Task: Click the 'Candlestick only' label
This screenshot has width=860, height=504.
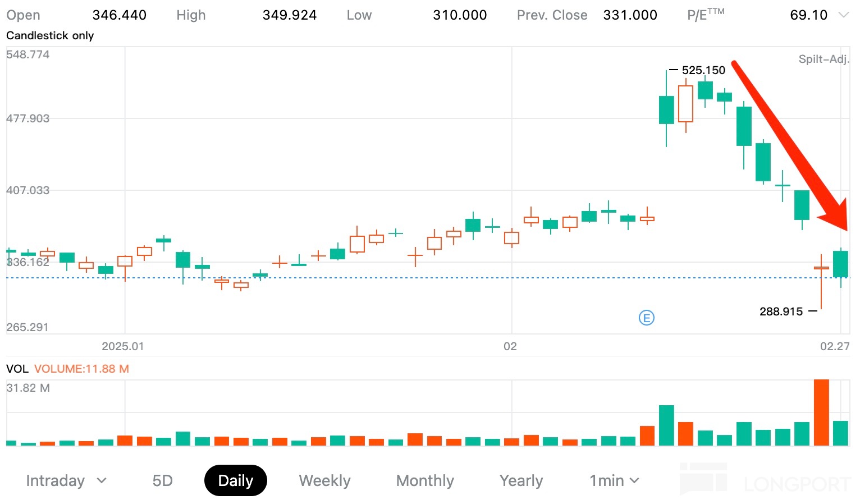Action: [50, 35]
